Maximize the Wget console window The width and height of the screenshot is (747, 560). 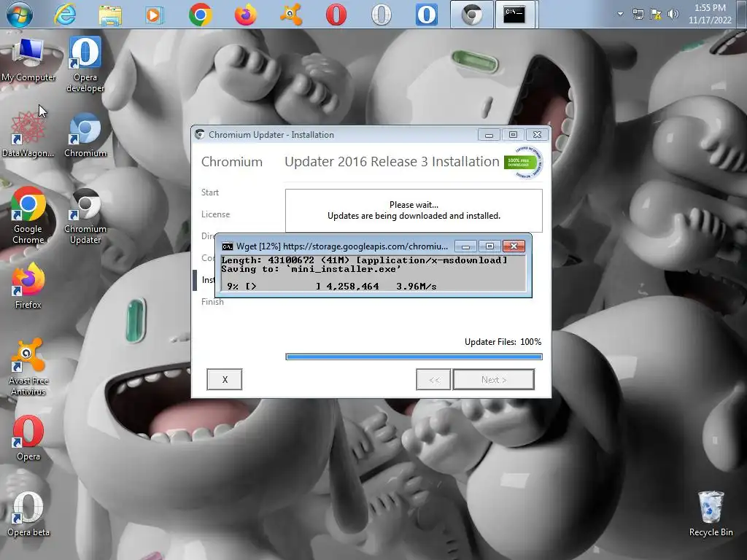coord(489,246)
